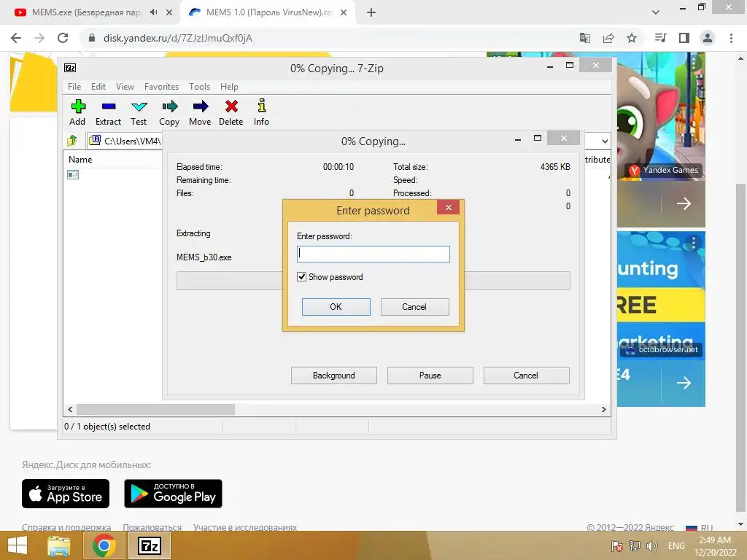Open Chrome side panel
This screenshot has height=560, width=747.
[684, 38]
